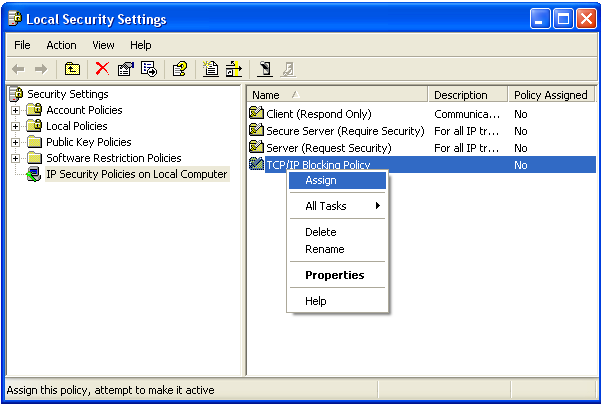Expand the Public Key Policies node
The image size is (601, 404).
[x=15, y=143]
